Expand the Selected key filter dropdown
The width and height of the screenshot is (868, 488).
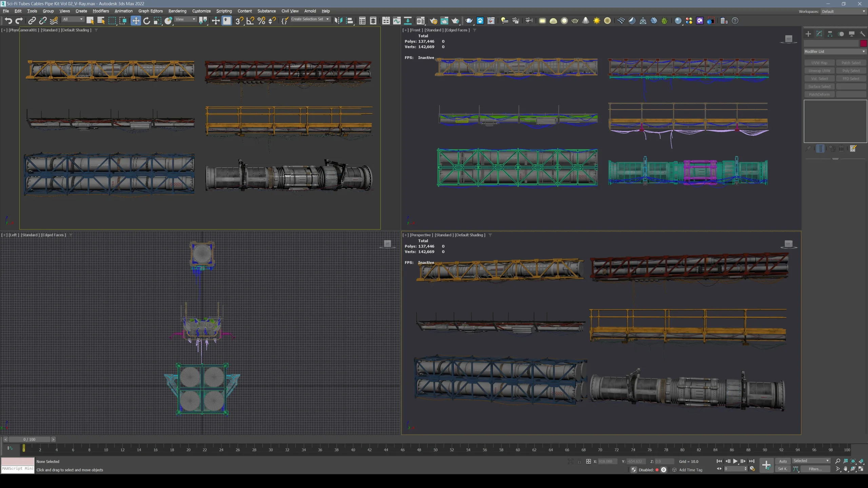click(811, 461)
